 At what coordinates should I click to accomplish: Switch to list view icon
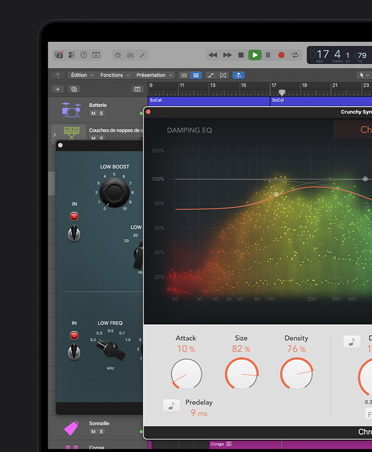click(184, 75)
